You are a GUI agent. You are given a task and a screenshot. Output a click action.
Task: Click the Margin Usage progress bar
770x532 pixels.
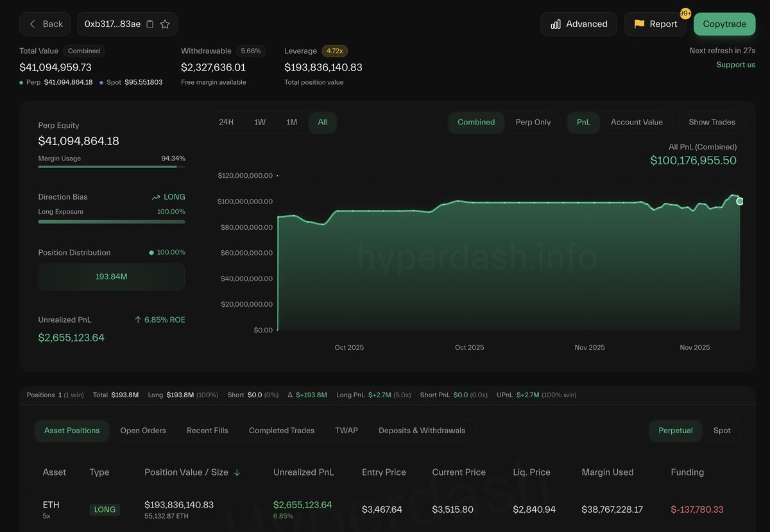(x=111, y=167)
